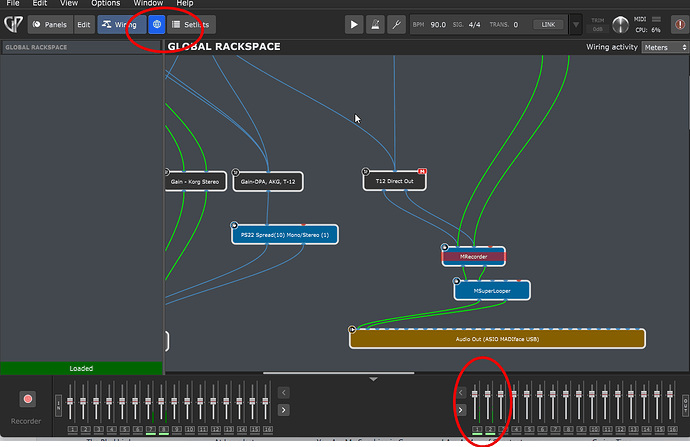Select the PS22 Spread Mono/Stereo block
Image resolution: width=690 pixels, height=447 pixels.
pyautogui.click(x=285, y=234)
